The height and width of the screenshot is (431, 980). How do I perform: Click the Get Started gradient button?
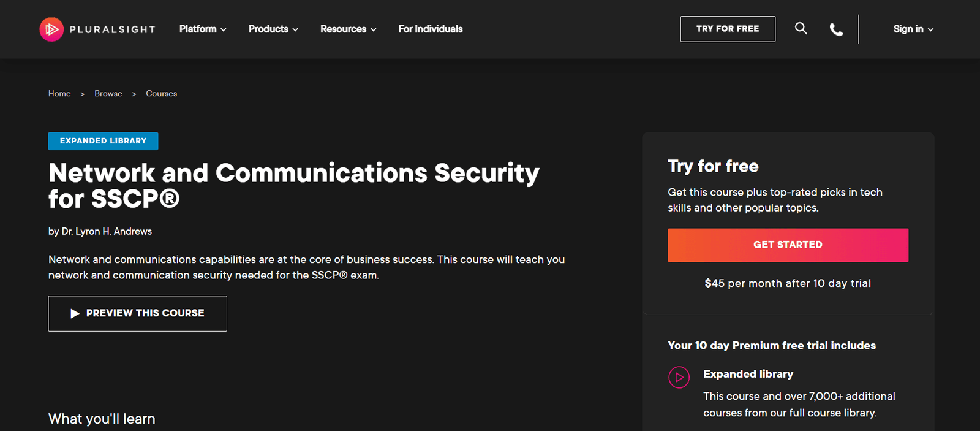pyautogui.click(x=788, y=245)
